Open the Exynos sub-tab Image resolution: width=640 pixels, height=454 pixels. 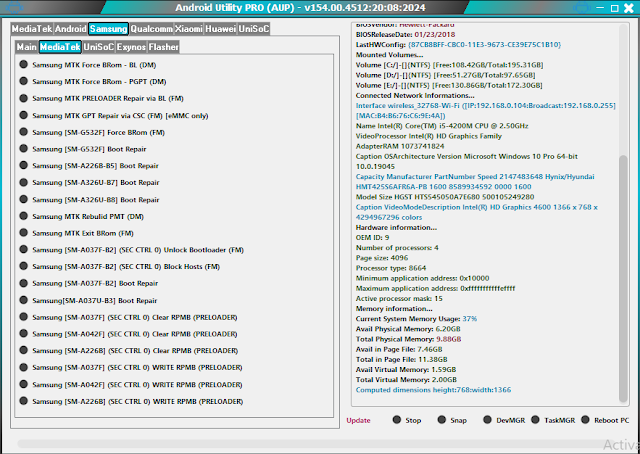(131, 47)
